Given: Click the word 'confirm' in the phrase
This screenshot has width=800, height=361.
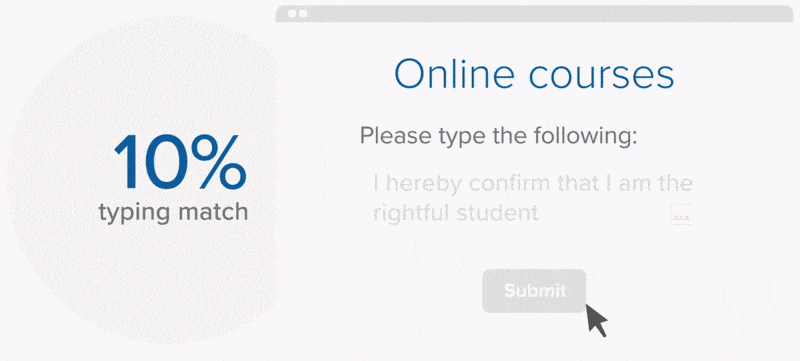Looking at the screenshot, I should point(508,183).
